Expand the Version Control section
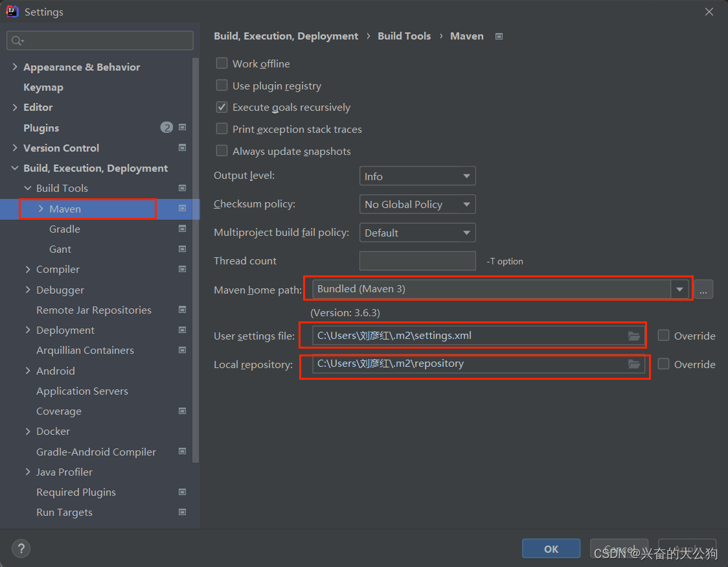Image resolution: width=728 pixels, height=567 pixels. (15, 148)
